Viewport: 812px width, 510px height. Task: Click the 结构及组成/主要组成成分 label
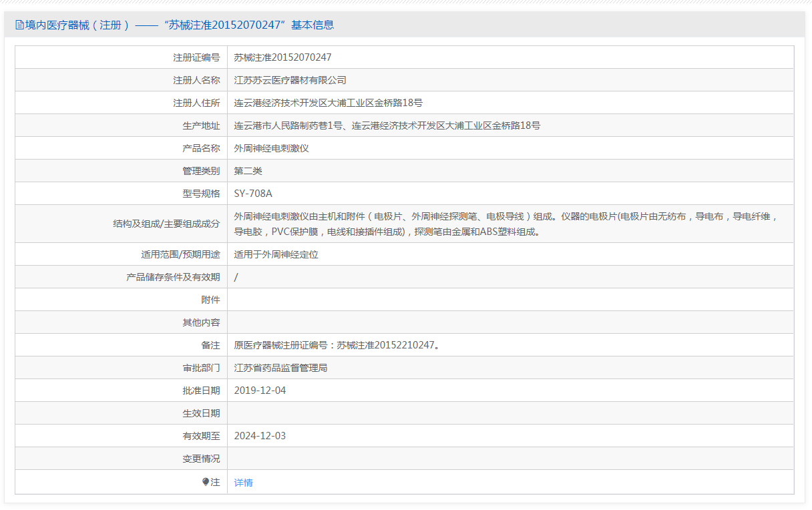click(167, 224)
